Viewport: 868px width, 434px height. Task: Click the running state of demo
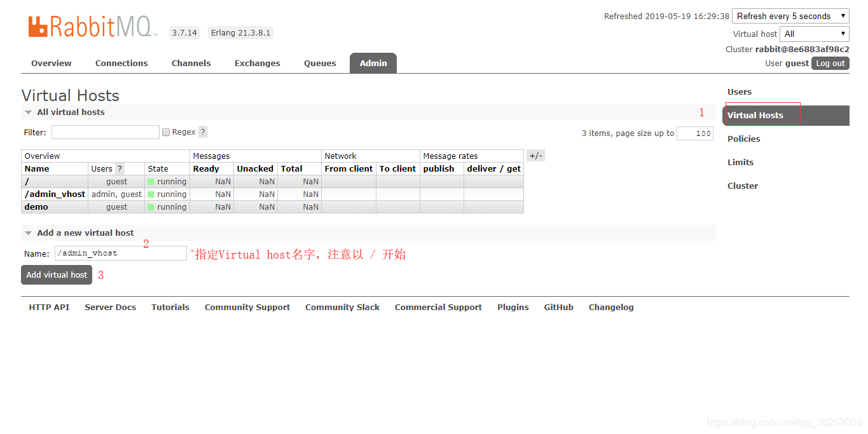167,207
